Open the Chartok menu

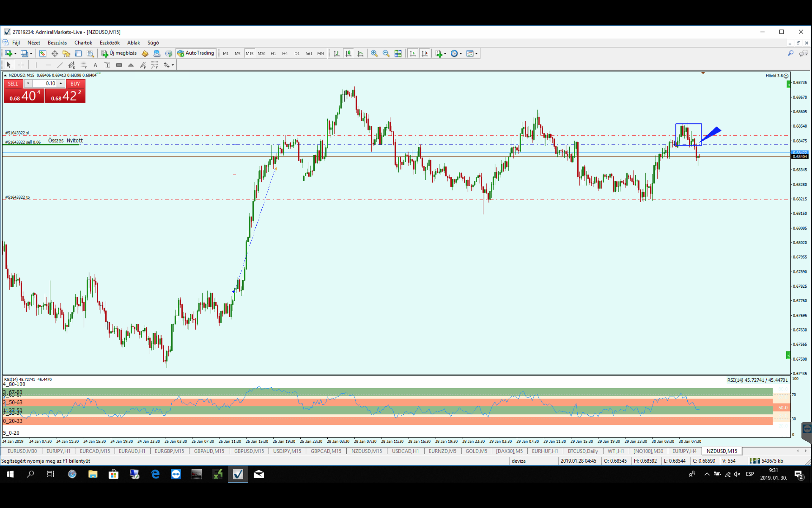(x=83, y=43)
